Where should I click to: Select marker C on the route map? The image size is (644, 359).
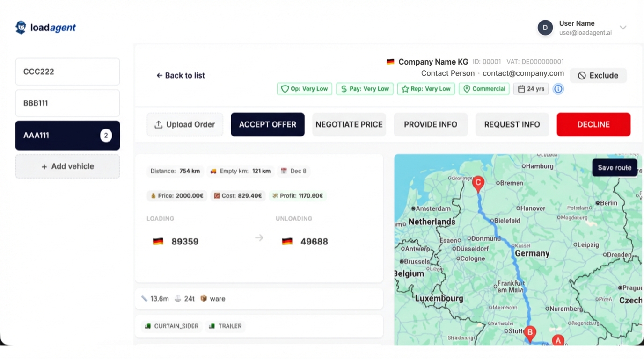(478, 183)
